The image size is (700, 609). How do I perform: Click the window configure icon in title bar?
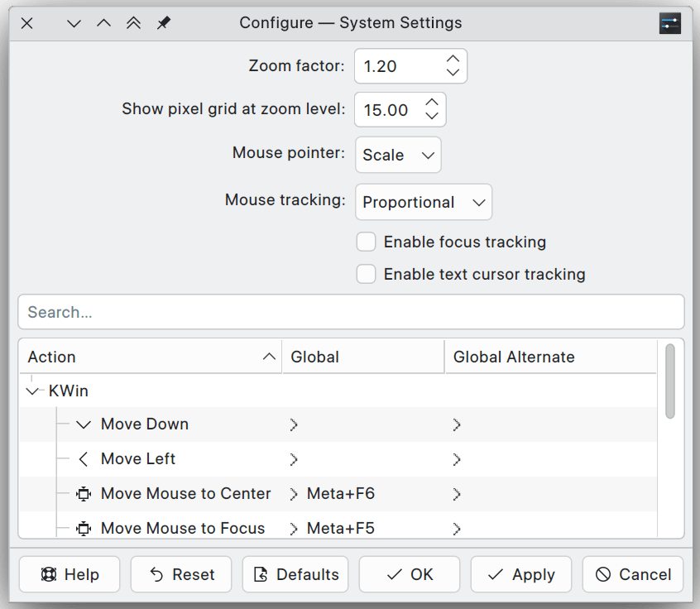pyautogui.click(x=669, y=23)
